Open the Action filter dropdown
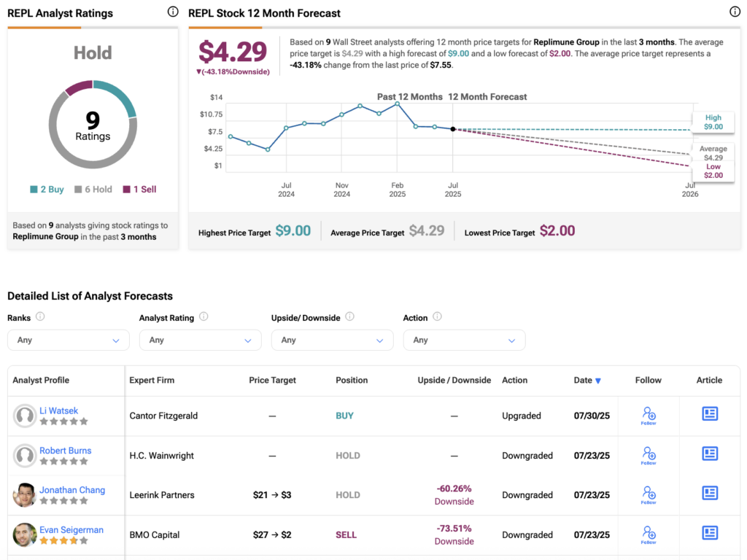Image resolution: width=747 pixels, height=560 pixels. pos(464,340)
